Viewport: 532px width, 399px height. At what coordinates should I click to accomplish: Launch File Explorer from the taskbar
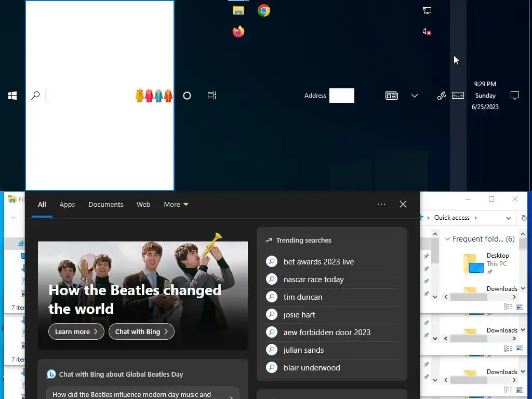(238, 10)
